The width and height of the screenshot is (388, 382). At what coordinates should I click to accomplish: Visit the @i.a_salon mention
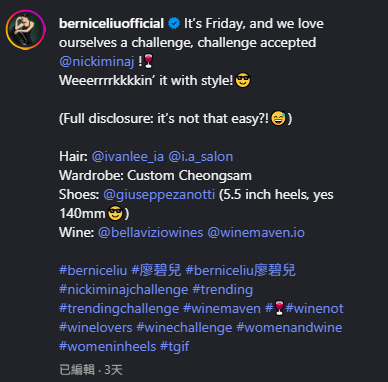[x=201, y=157]
